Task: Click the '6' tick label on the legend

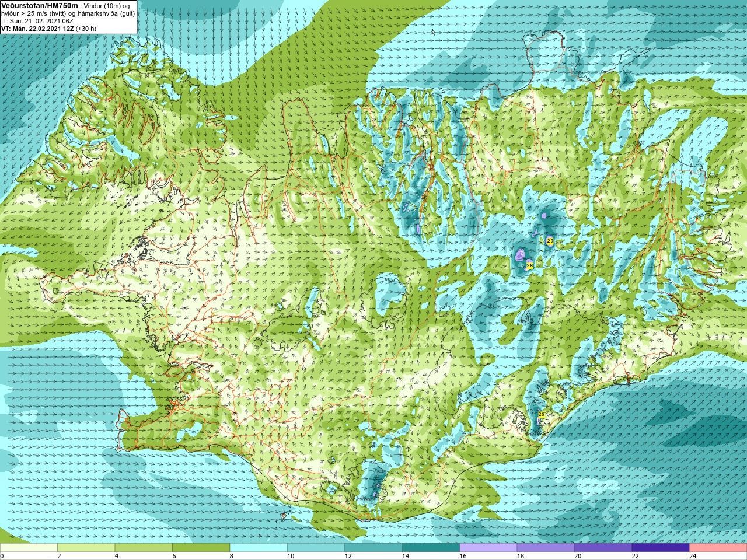Action: click(x=174, y=556)
